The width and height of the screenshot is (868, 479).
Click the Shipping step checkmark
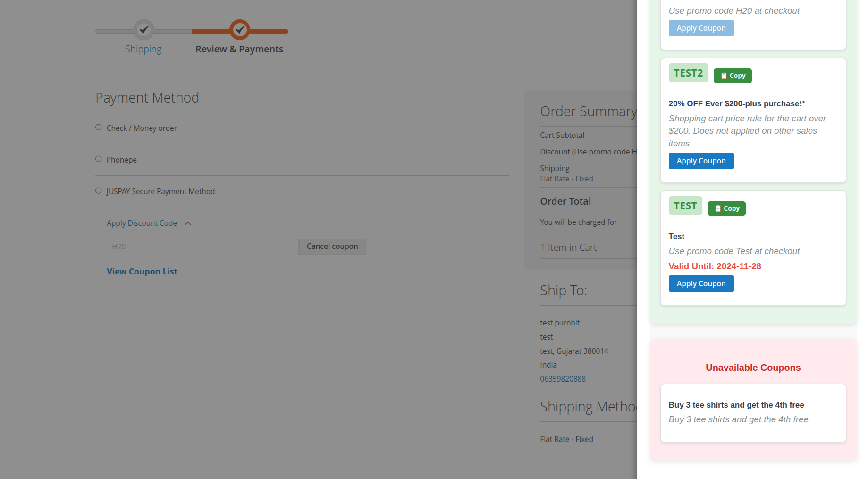pyautogui.click(x=143, y=30)
